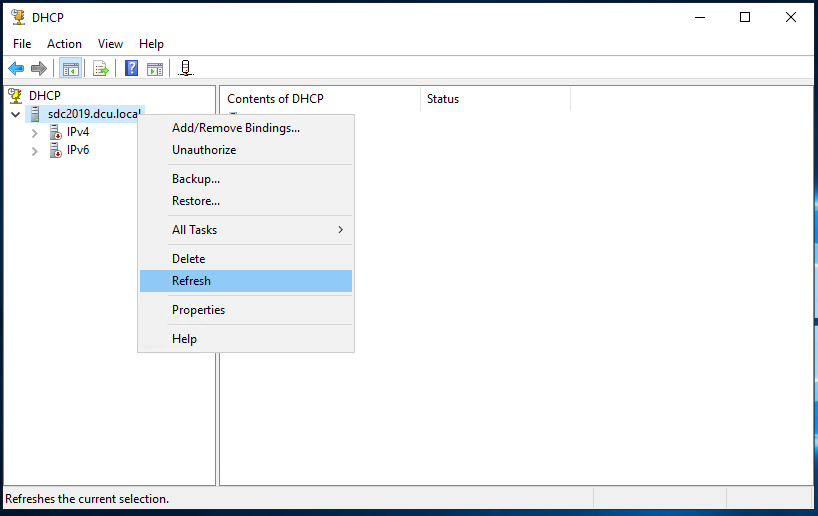Open the blue question mark Help icon
818x516 pixels.
pyautogui.click(x=131, y=68)
